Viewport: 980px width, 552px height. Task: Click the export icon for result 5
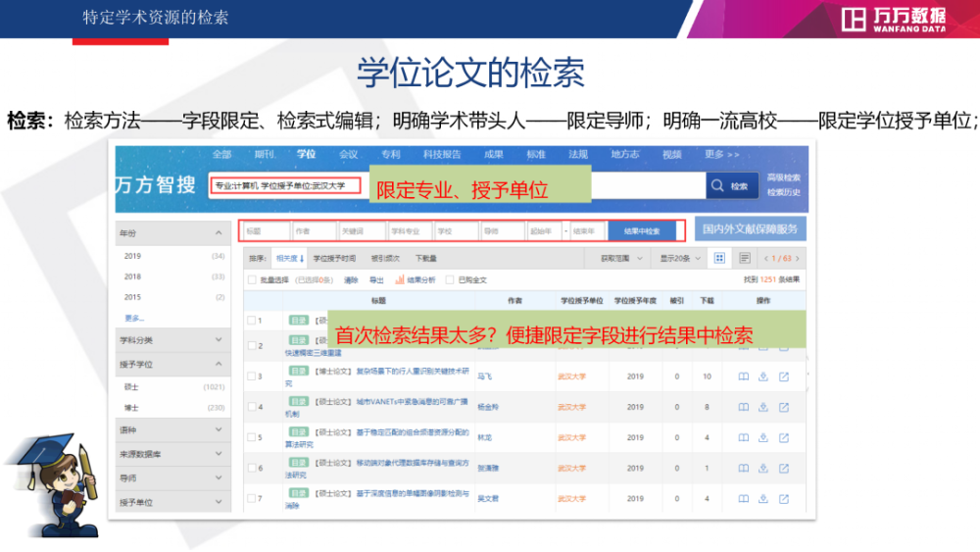pos(784,437)
